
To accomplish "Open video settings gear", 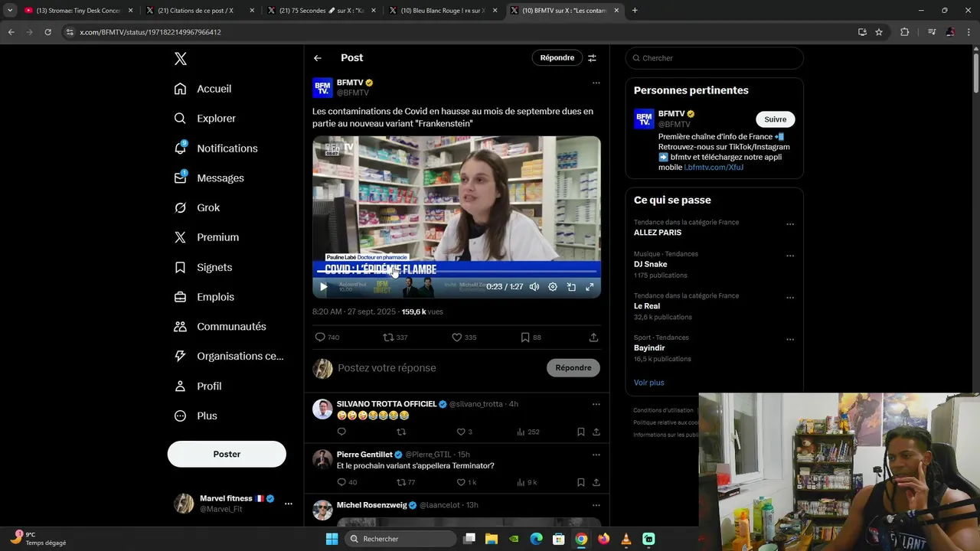I will (x=553, y=287).
